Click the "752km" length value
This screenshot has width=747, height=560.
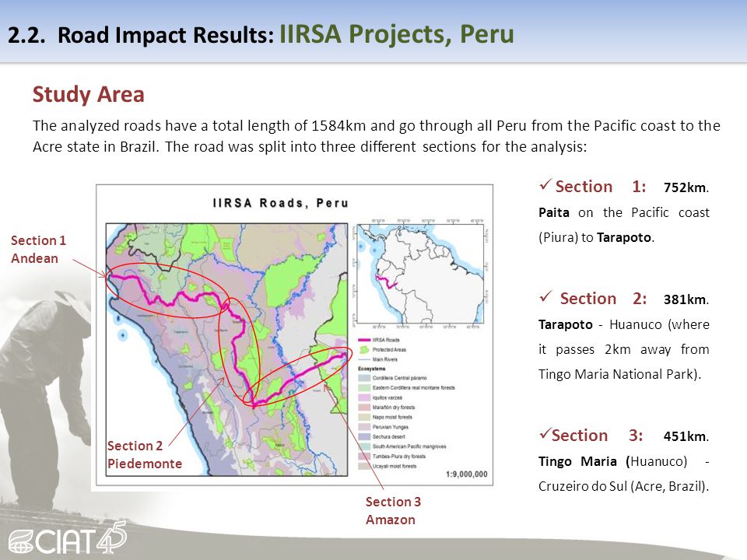tap(685, 187)
